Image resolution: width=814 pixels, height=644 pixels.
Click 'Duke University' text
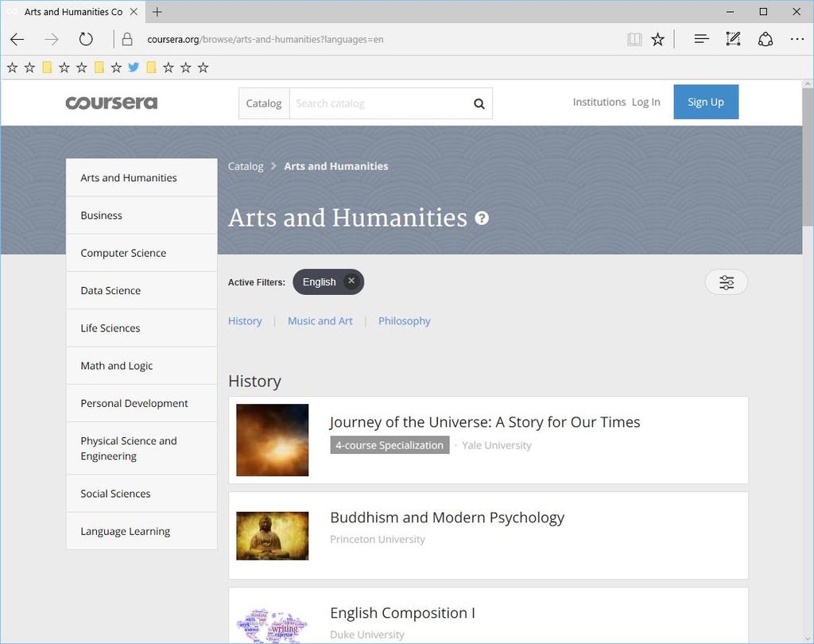pyautogui.click(x=367, y=634)
